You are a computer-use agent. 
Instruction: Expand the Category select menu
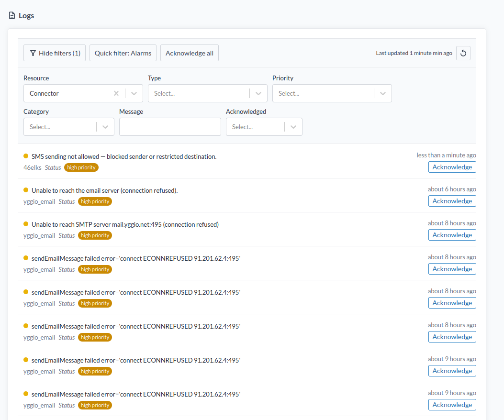coord(68,127)
